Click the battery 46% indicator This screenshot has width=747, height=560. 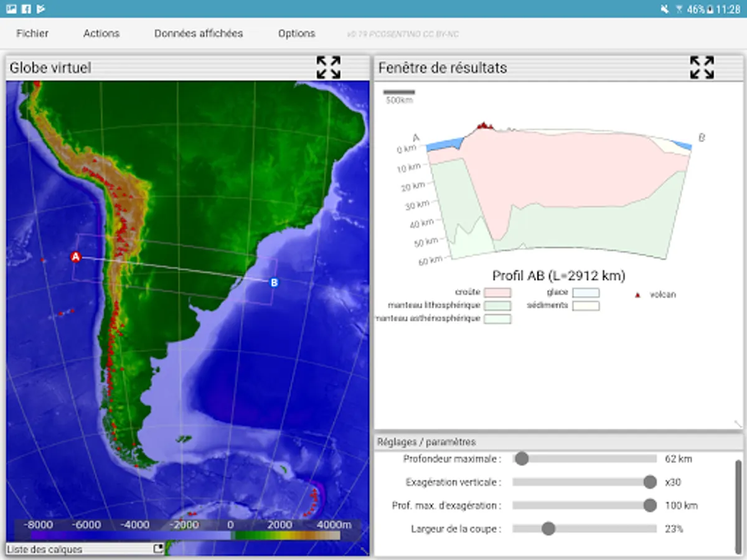coord(700,9)
